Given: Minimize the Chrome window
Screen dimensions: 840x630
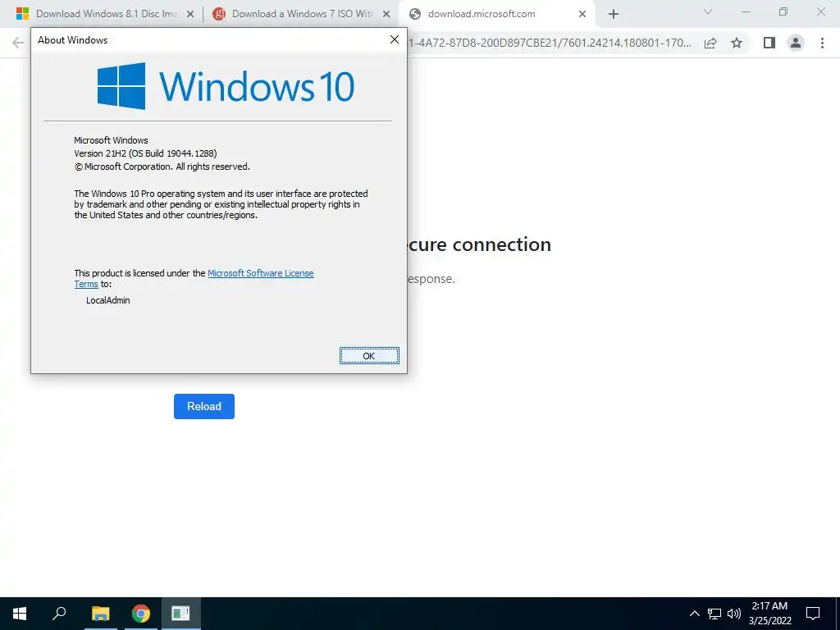Looking at the screenshot, I should [x=746, y=11].
